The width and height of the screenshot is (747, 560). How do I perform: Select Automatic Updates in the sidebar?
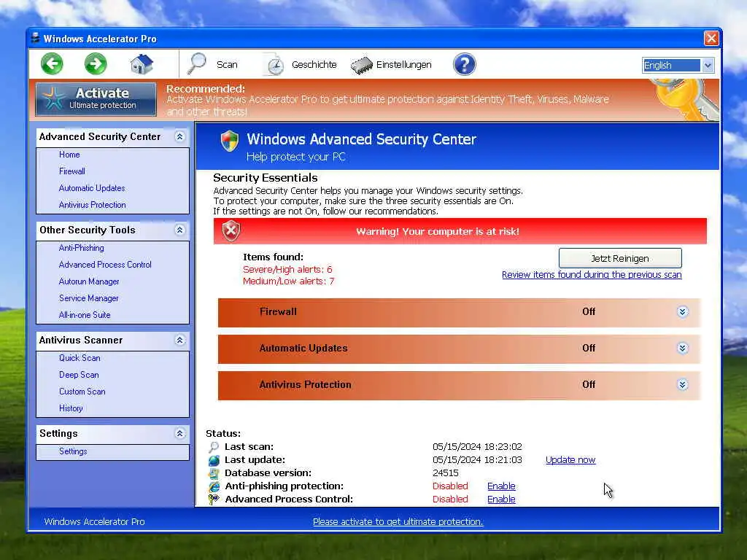point(92,188)
